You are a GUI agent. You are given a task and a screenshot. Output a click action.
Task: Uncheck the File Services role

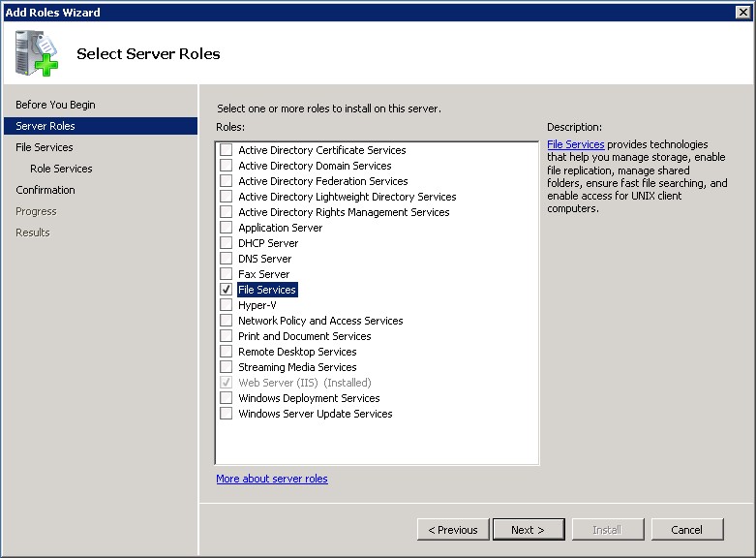pyautogui.click(x=226, y=290)
